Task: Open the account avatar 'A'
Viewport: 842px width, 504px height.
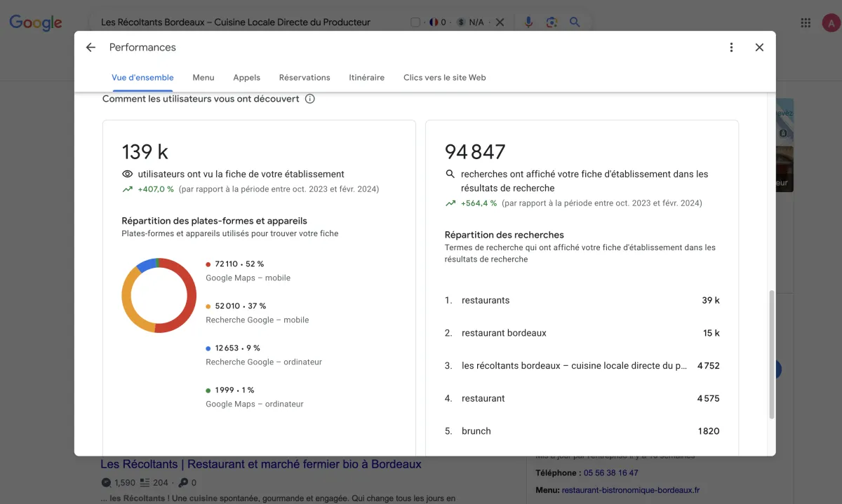Action: click(x=831, y=23)
